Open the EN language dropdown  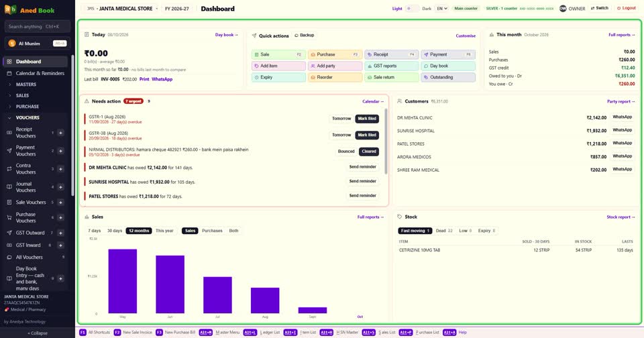441,8
